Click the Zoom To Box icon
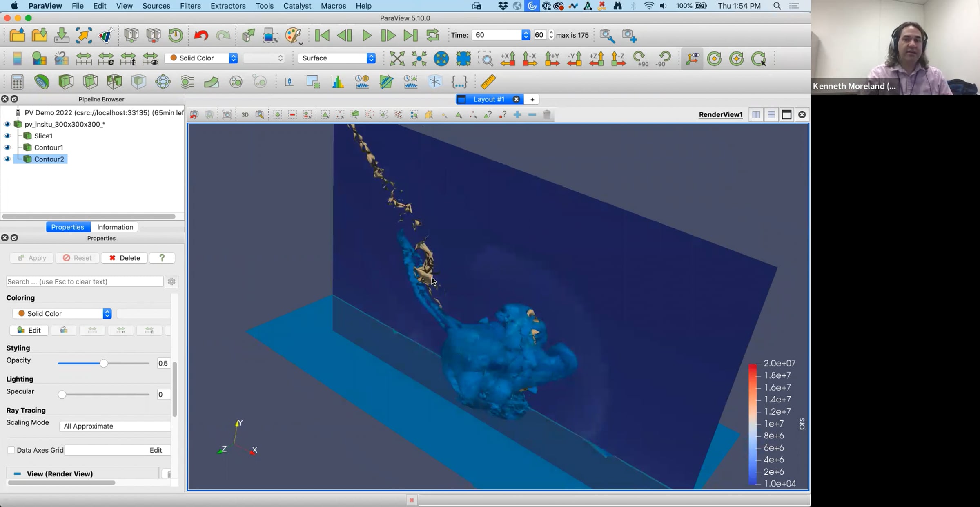980x507 pixels. pyautogui.click(x=486, y=58)
